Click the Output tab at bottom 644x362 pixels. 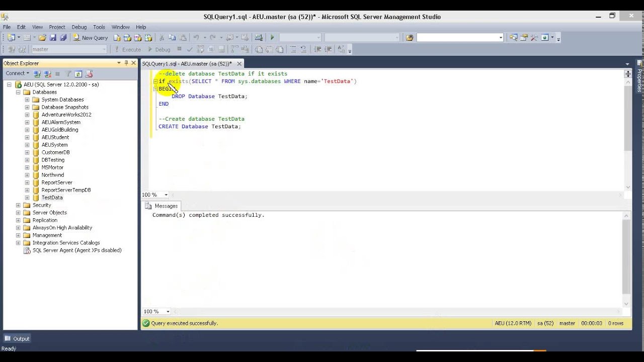tap(17, 339)
